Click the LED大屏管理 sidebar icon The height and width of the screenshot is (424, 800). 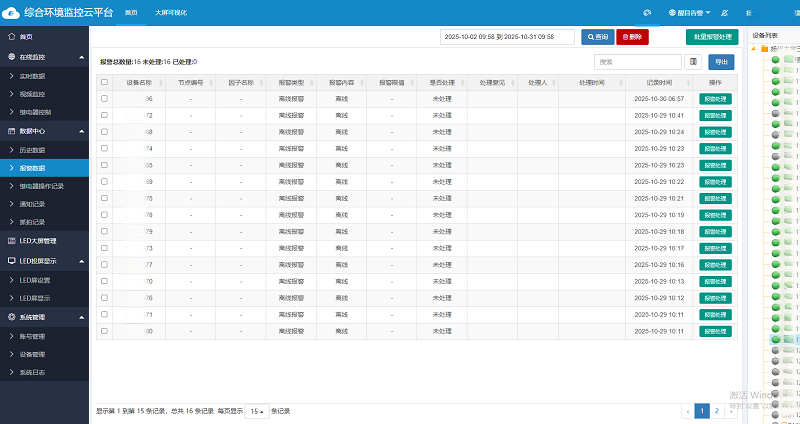click(11, 241)
